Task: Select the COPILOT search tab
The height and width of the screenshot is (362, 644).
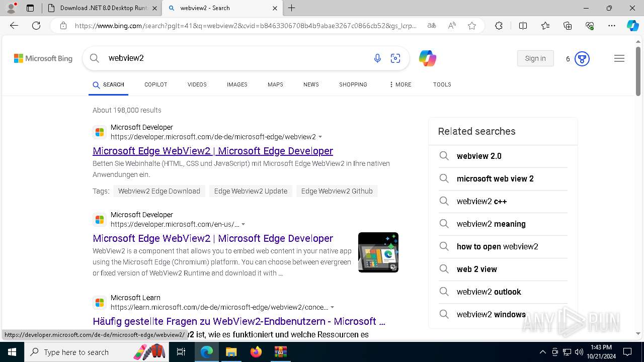Action: click(156, 84)
